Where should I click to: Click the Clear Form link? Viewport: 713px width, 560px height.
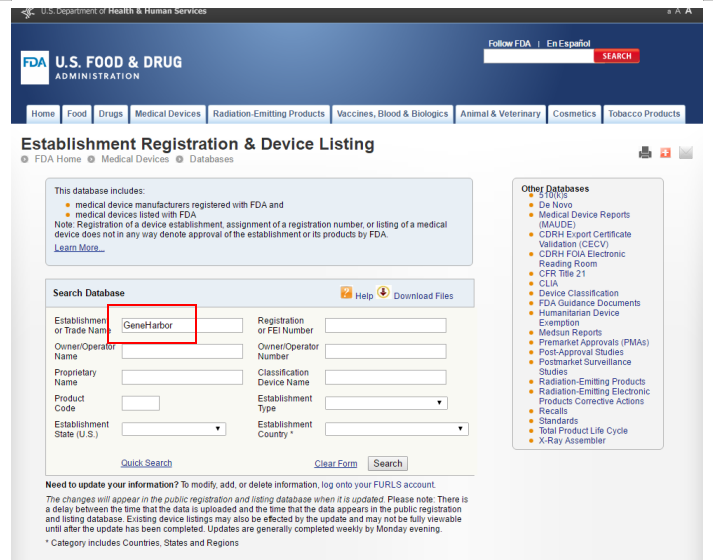[x=335, y=464]
